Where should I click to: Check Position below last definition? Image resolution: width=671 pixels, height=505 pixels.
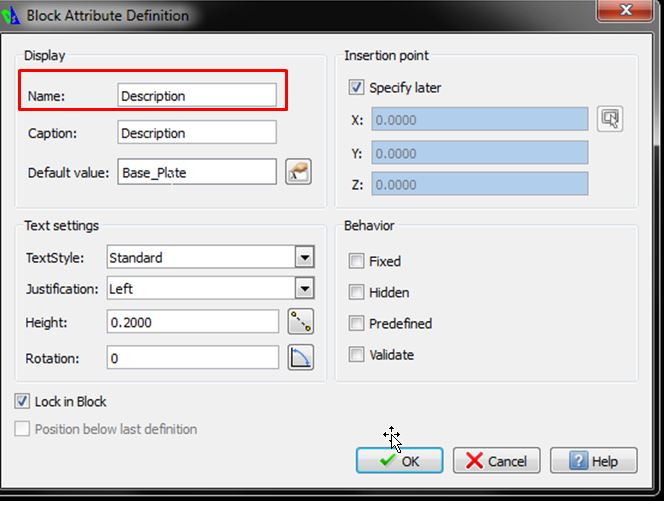tap(22, 428)
